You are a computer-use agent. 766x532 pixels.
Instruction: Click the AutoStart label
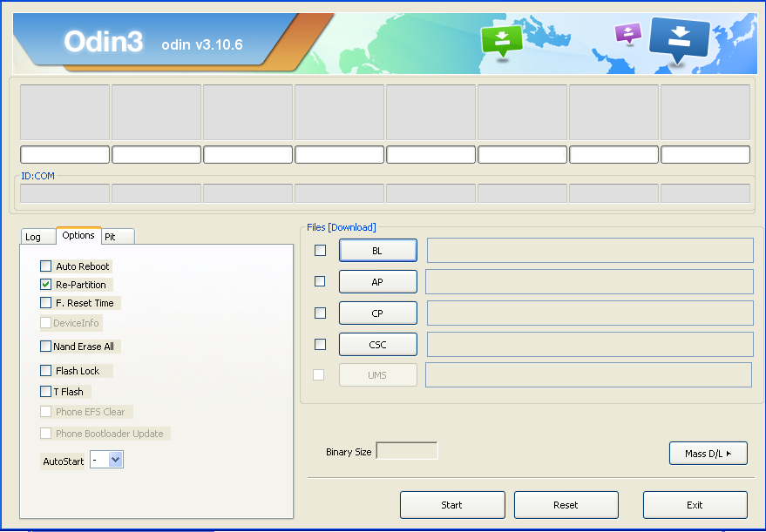coord(63,461)
